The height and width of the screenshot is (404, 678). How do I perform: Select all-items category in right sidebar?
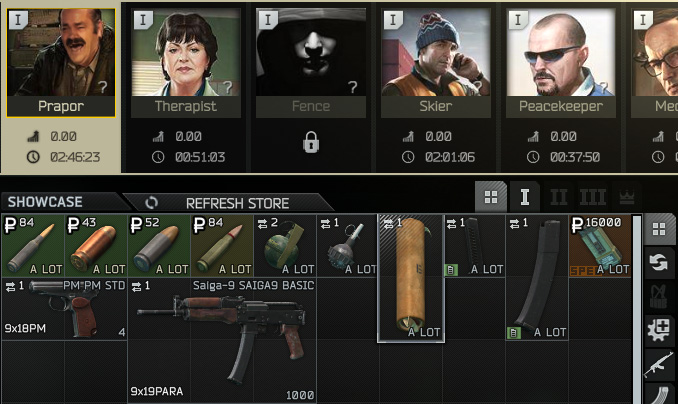(x=659, y=229)
